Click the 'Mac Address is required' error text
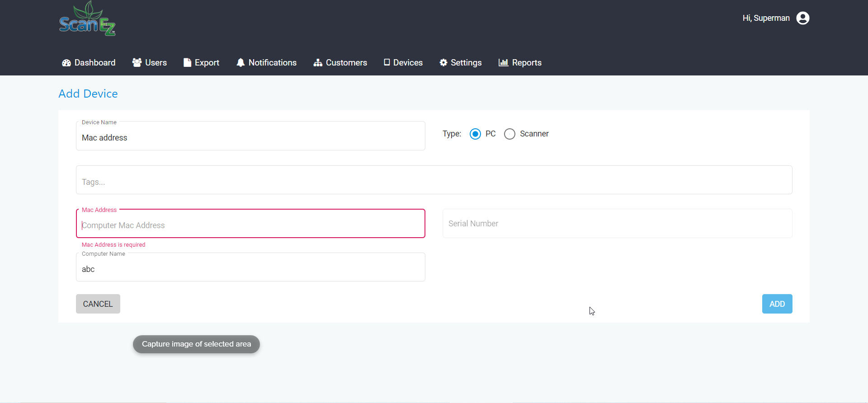Viewport: 868px width, 403px height. coord(113,245)
